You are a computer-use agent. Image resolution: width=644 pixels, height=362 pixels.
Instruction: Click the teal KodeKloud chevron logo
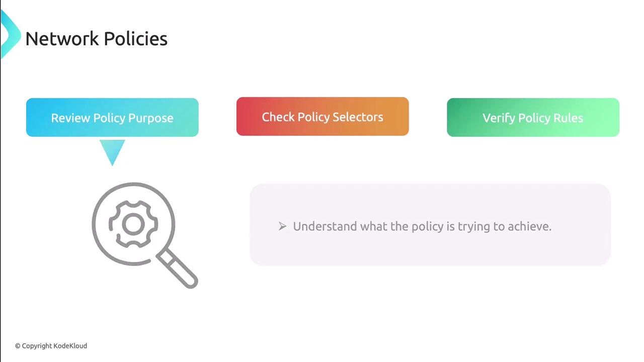(x=9, y=34)
